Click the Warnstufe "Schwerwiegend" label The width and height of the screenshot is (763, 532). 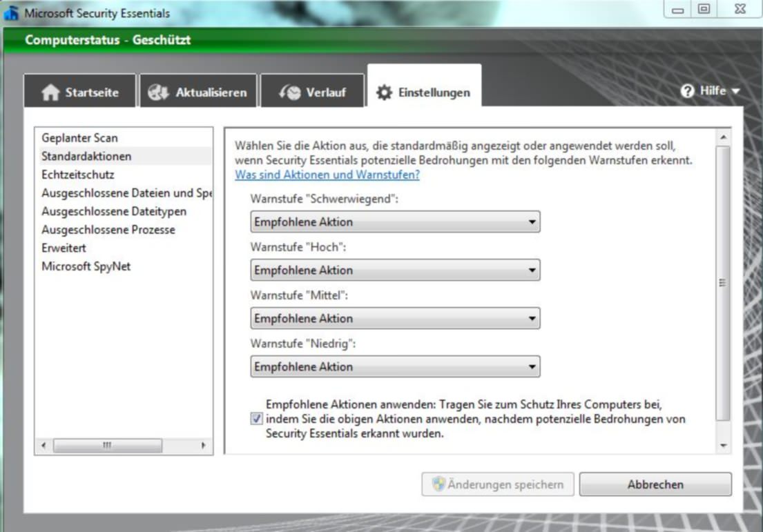pos(324,199)
